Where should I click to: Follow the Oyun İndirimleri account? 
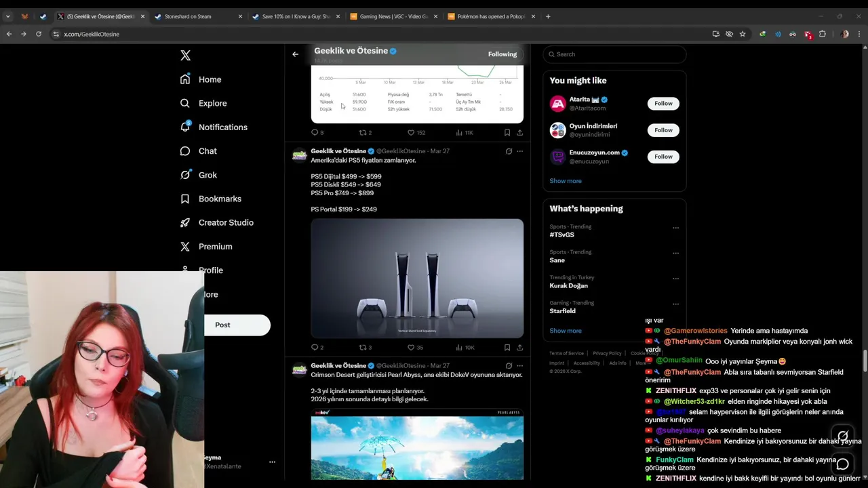pyautogui.click(x=663, y=130)
